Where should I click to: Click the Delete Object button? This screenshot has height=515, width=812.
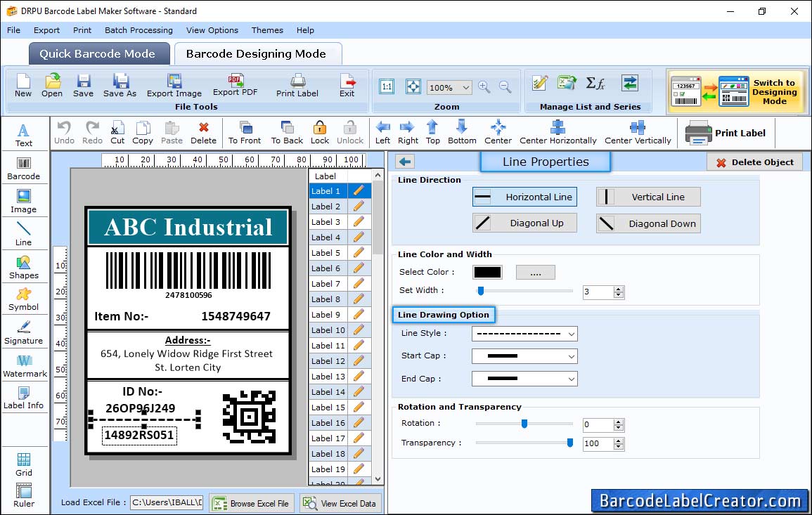pyautogui.click(x=754, y=162)
